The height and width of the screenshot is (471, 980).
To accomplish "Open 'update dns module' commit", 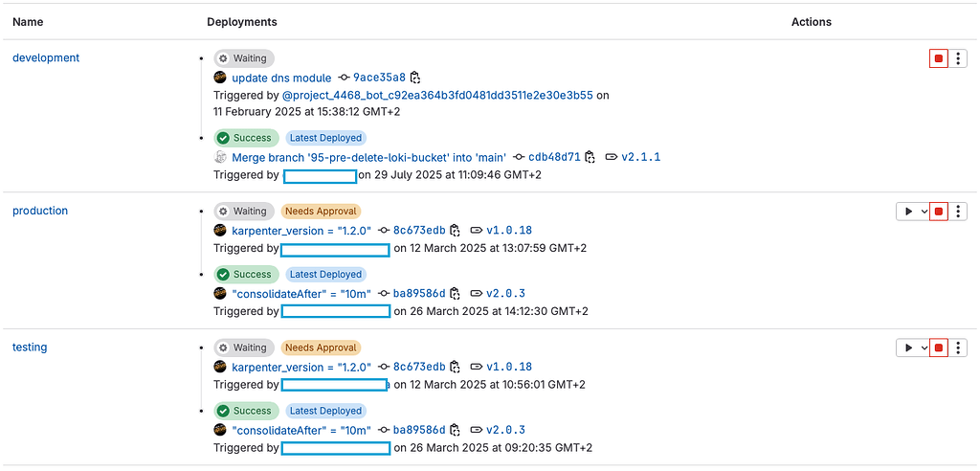I will pyautogui.click(x=282, y=78).
